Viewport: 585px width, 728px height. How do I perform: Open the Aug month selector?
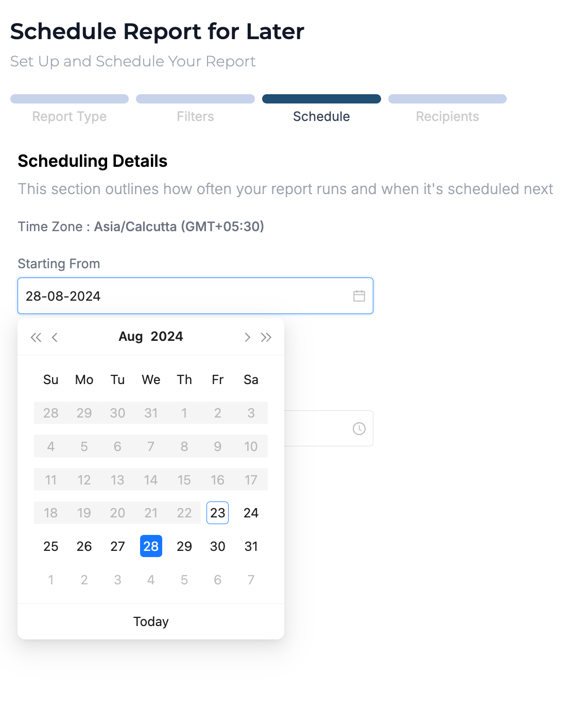coord(131,337)
